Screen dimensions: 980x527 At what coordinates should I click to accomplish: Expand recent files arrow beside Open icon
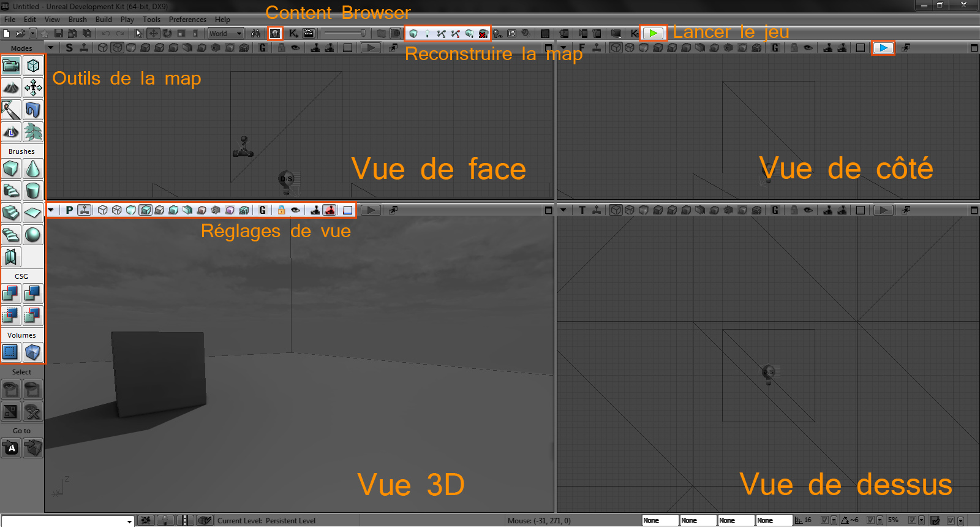[x=33, y=33]
